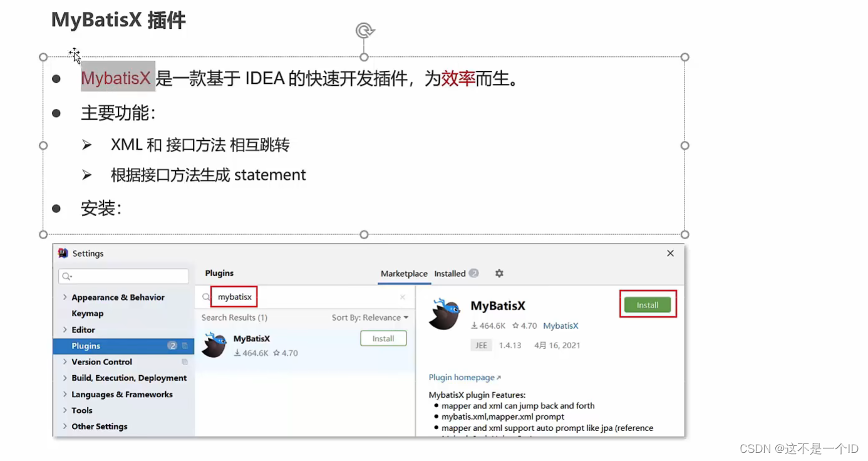The height and width of the screenshot is (461, 868).
Task: Click the green Install button in details pane
Action: [648, 305]
